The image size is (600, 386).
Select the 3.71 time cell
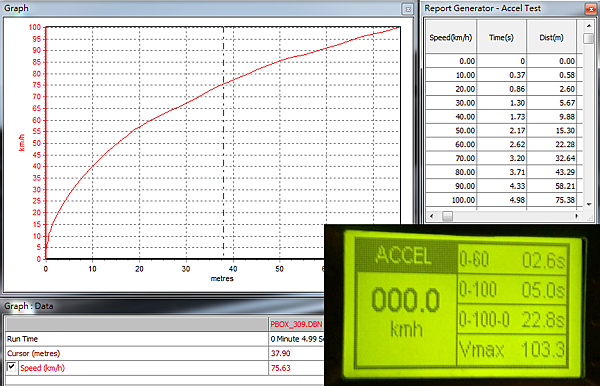coord(501,172)
